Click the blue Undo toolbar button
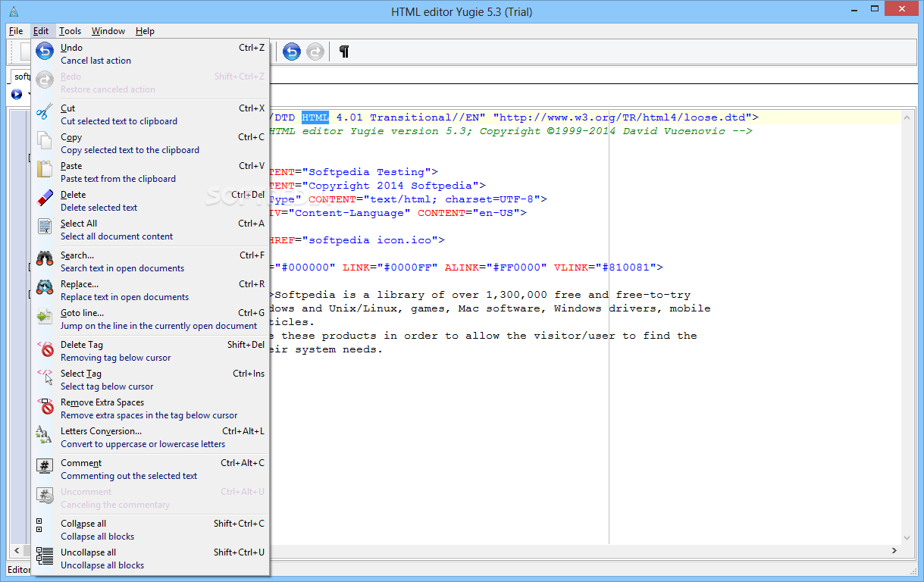Viewport: 924px width, 582px height. tap(292, 52)
